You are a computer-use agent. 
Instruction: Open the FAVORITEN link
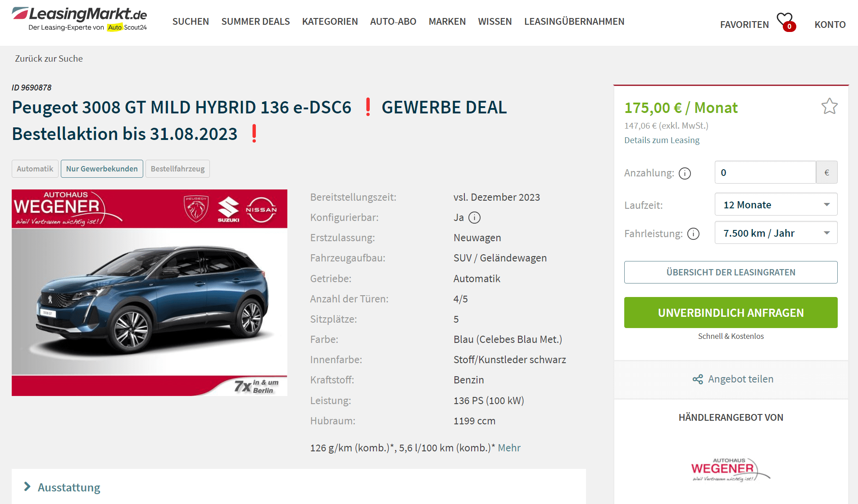tap(745, 25)
